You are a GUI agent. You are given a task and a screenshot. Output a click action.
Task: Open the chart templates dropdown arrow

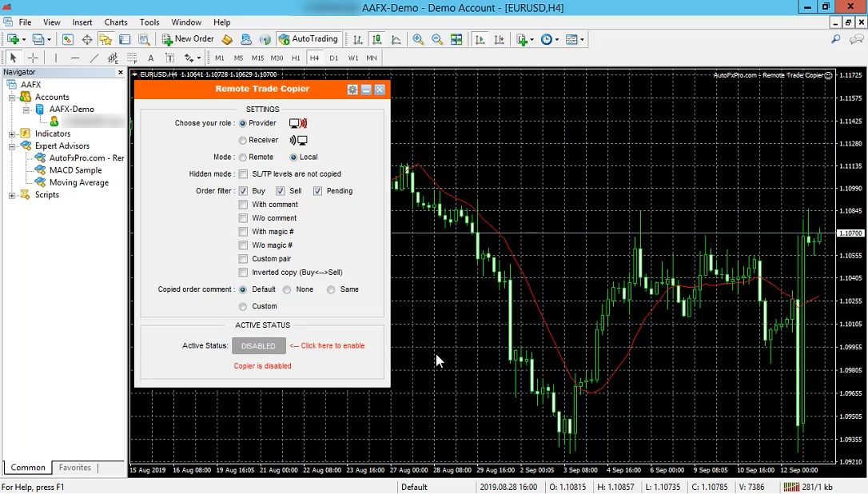point(583,39)
